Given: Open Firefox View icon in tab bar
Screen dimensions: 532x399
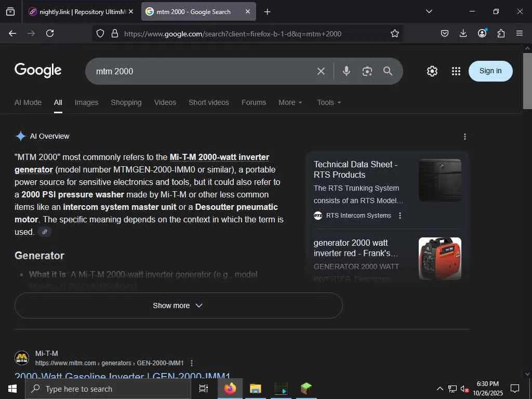Looking at the screenshot, I should click(10, 11).
